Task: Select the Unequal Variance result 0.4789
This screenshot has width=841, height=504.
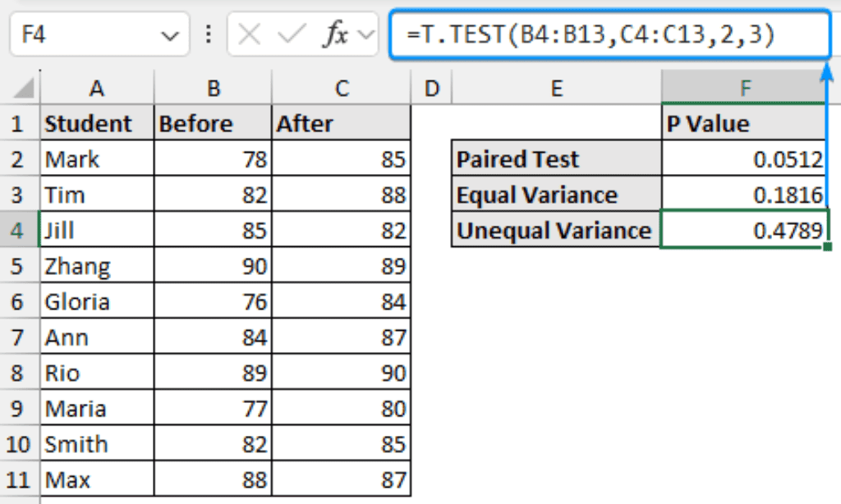Action: (x=744, y=230)
